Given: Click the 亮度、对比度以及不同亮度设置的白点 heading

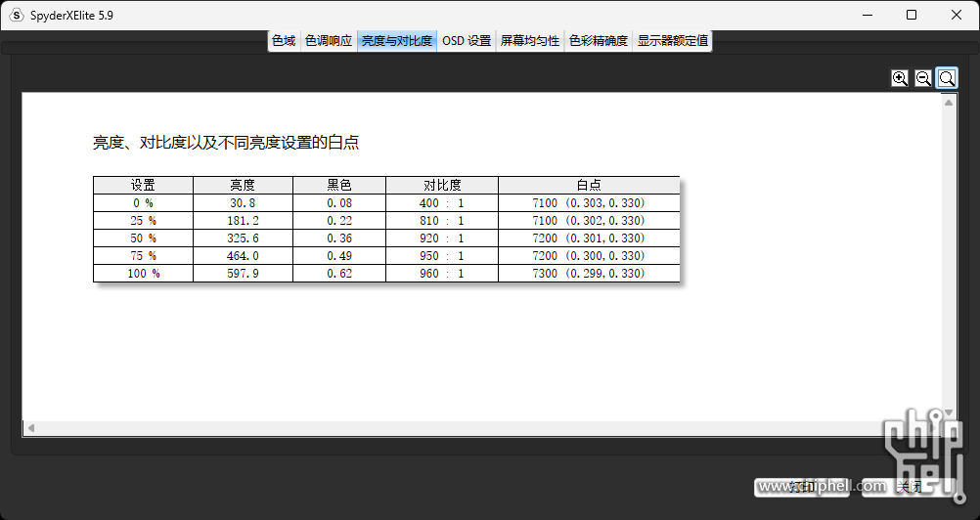Looking at the screenshot, I should 226,143.
